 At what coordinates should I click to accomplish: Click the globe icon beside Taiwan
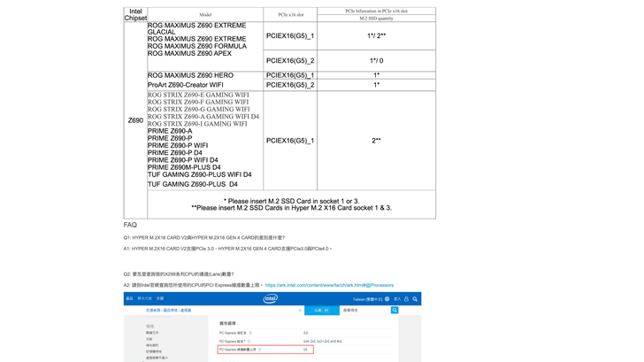coord(387,299)
